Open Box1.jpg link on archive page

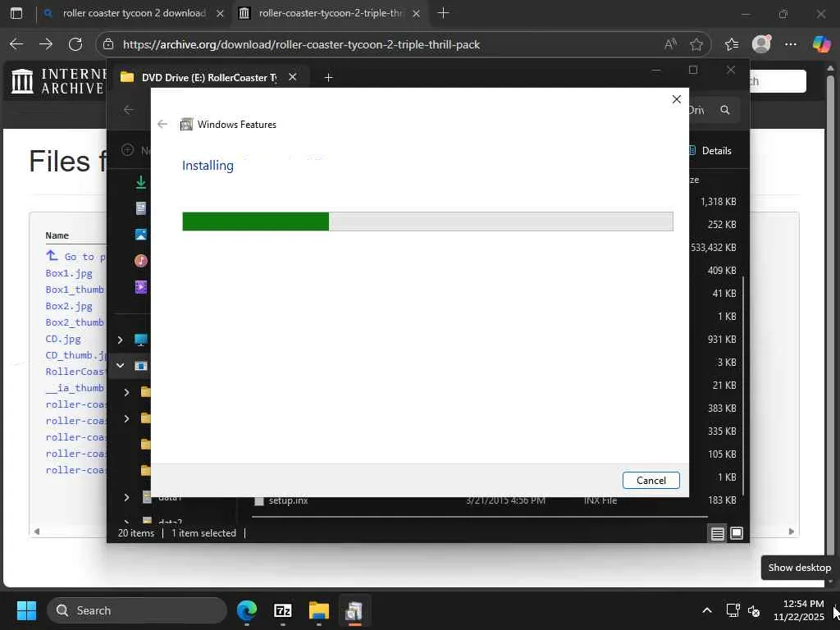[69, 273]
